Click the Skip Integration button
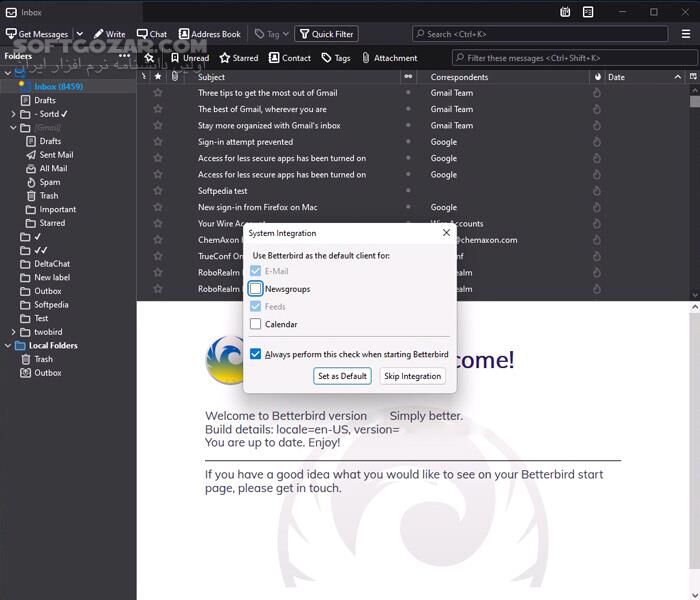 tap(412, 376)
